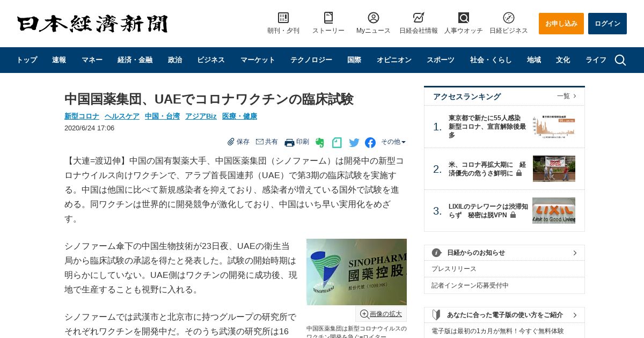Expand the その他 share dropdown

(393, 142)
